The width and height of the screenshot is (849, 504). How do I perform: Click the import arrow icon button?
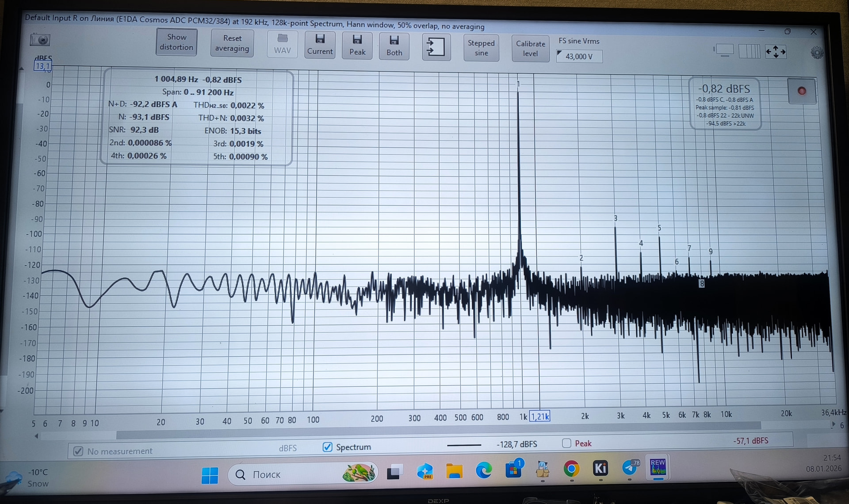coord(436,47)
